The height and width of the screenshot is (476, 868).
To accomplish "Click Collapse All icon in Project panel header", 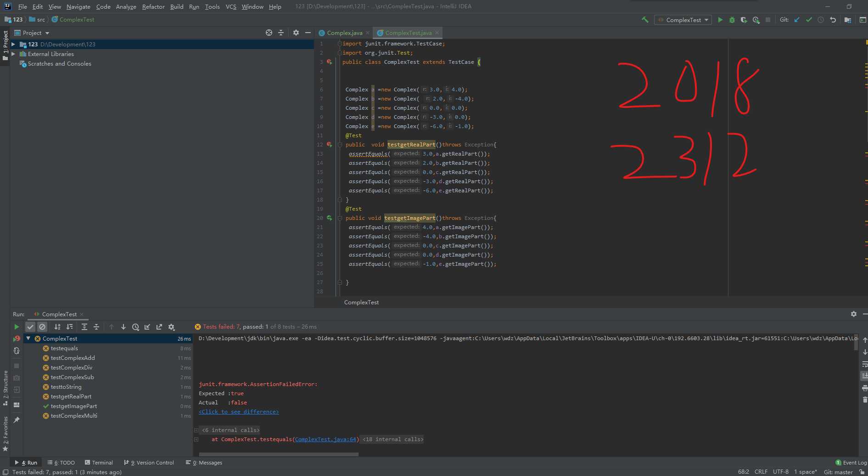I will [281, 33].
